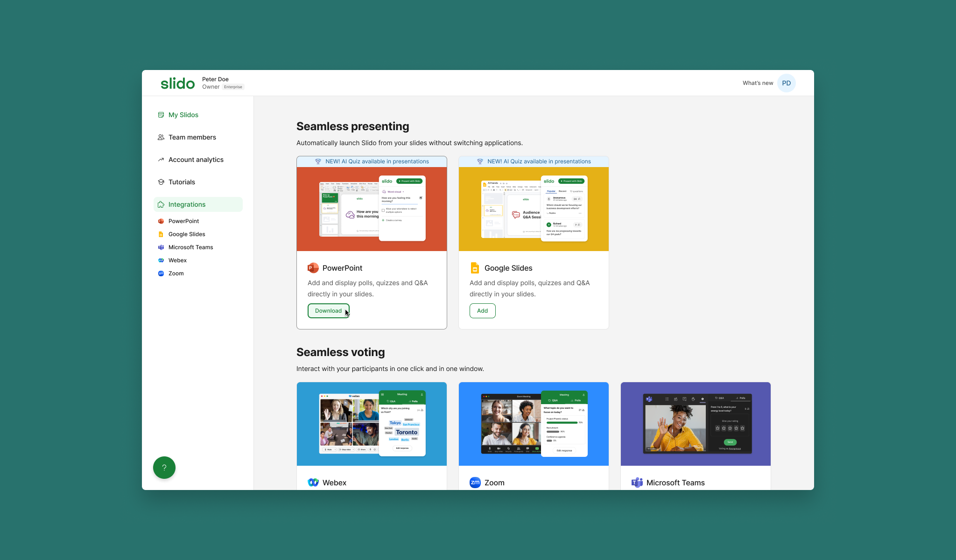Click the Webex integration preview image
Image resolution: width=956 pixels, height=560 pixels.
tap(372, 424)
